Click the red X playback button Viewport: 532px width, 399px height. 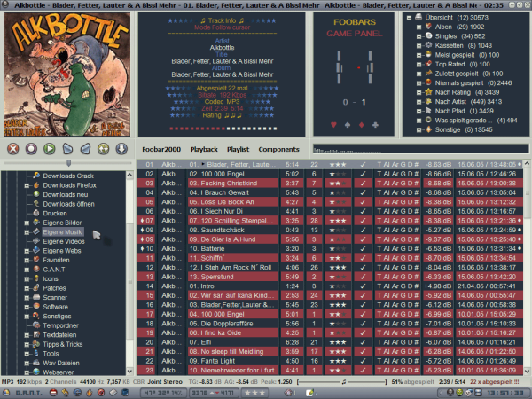(x=13, y=149)
